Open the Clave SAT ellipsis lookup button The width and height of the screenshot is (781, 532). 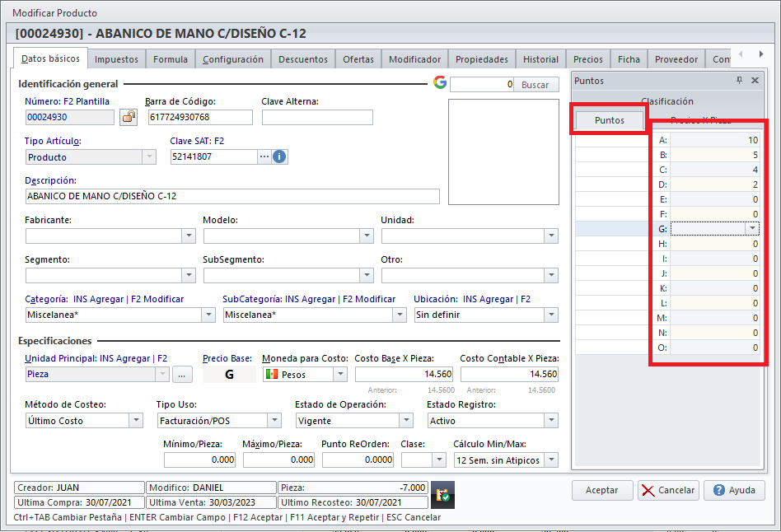264,156
